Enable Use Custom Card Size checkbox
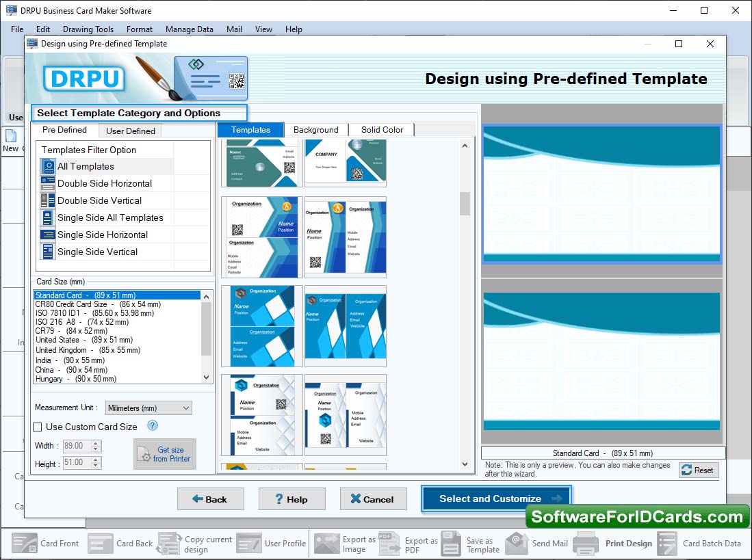This screenshot has width=752, height=560. tap(38, 427)
